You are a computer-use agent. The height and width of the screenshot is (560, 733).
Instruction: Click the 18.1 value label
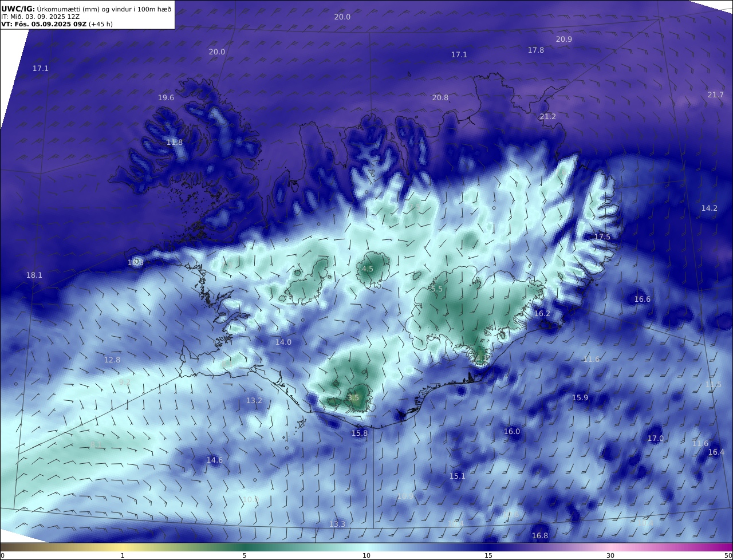click(34, 275)
